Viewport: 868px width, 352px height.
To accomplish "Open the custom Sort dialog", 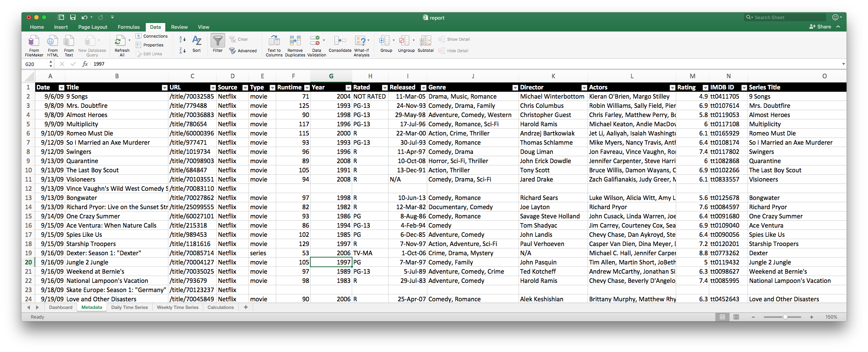I will 197,44.
